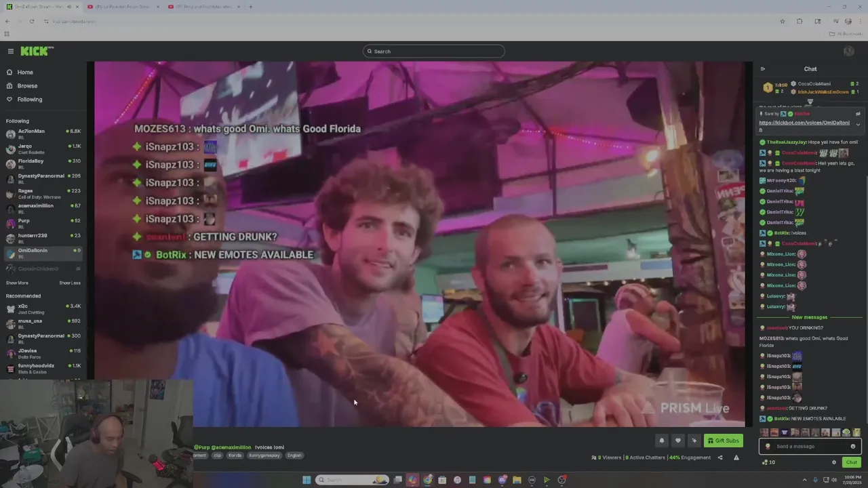
Task: Open Purp channel in Following list
Action: tap(42, 223)
